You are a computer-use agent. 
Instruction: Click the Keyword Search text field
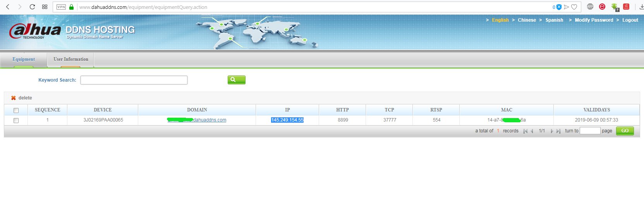click(134, 80)
